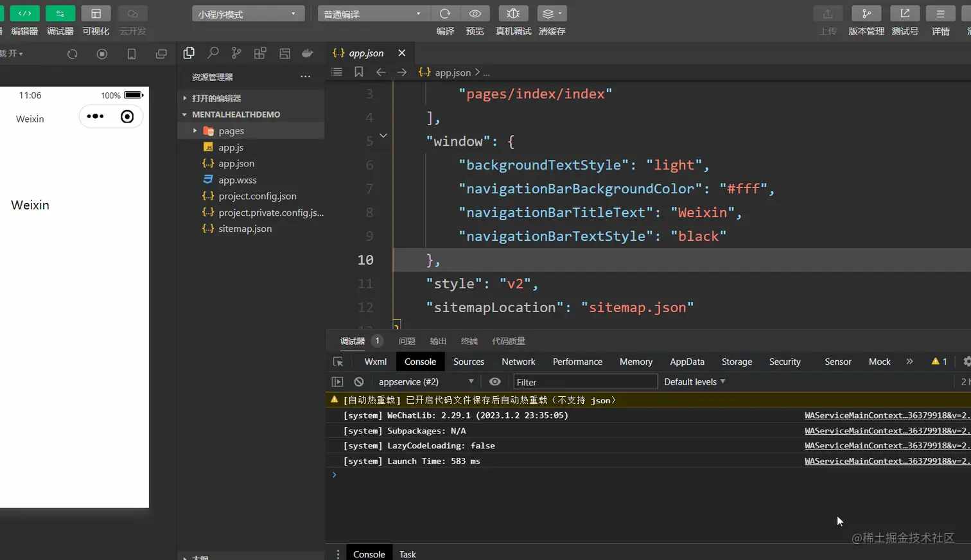Open the mini program mode dropdown

[248, 13]
